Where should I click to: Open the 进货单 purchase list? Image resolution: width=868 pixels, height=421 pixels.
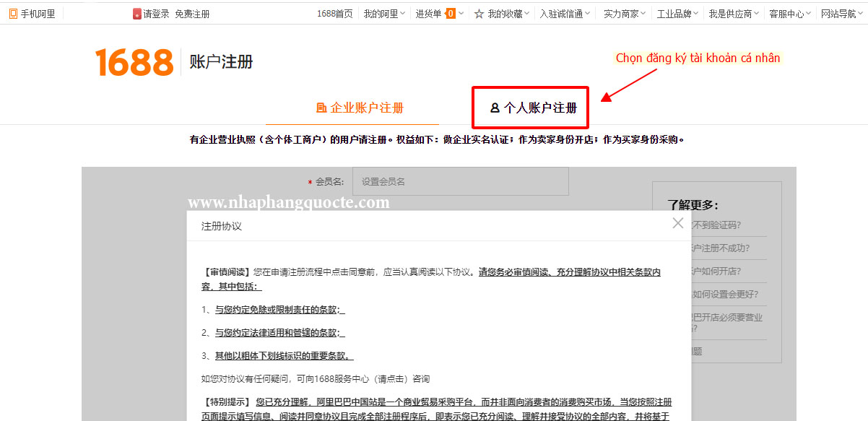click(428, 13)
